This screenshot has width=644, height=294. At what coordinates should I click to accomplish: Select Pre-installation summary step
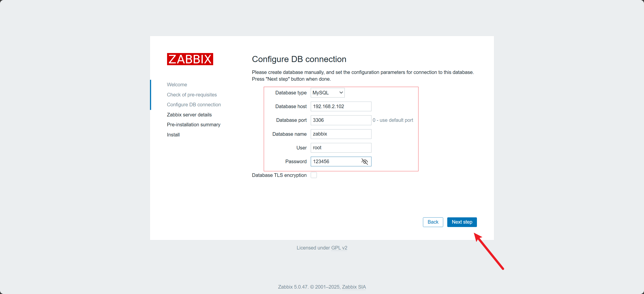click(194, 125)
